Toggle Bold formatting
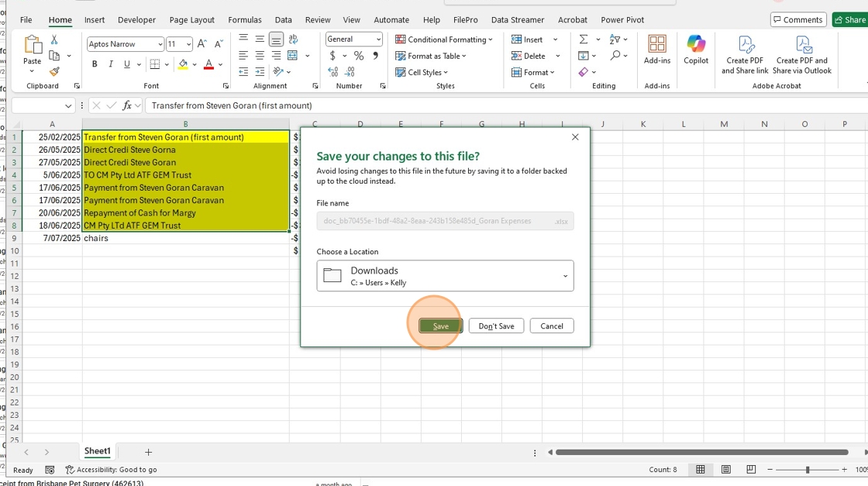 [95, 64]
